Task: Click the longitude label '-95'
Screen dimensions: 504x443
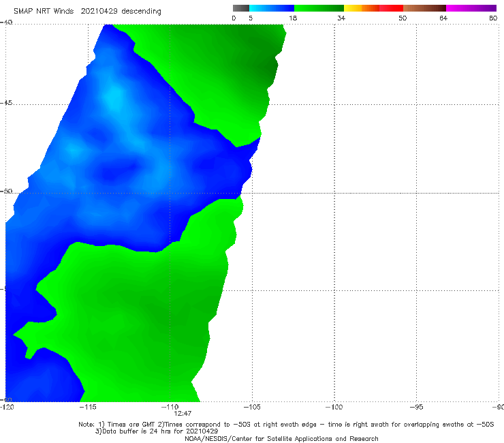Action: point(416,407)
